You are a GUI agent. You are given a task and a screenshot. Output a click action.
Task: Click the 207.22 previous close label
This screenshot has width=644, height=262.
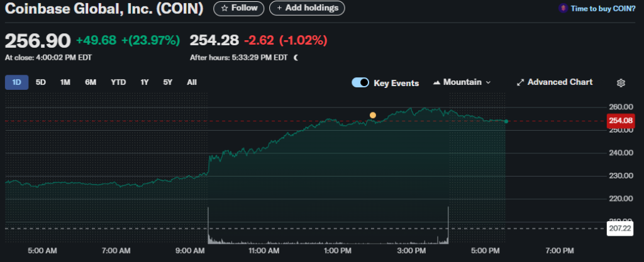pyautogui.click(x=620, y=228)
